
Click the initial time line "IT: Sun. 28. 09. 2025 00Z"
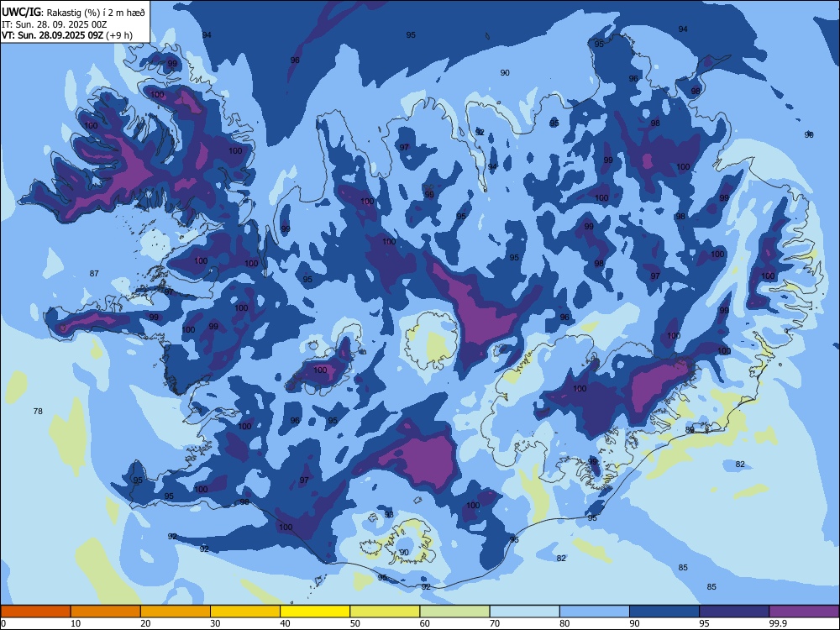(54, 24)
